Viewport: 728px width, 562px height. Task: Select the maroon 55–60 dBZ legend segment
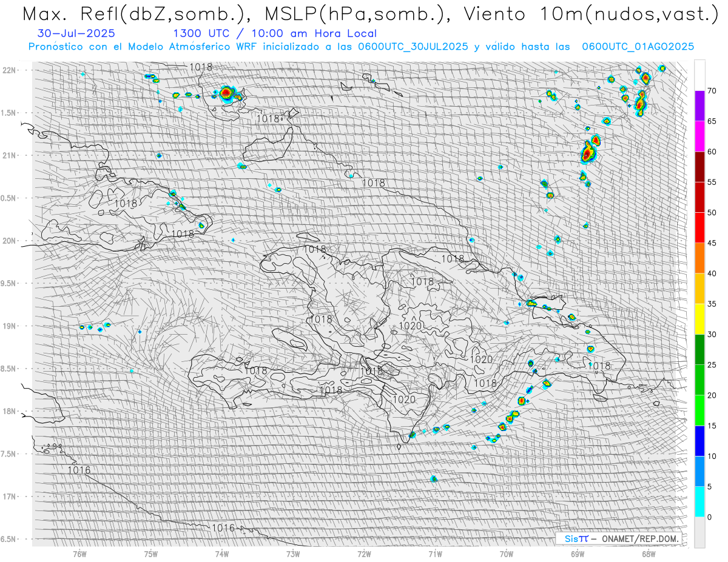(699, 167)
